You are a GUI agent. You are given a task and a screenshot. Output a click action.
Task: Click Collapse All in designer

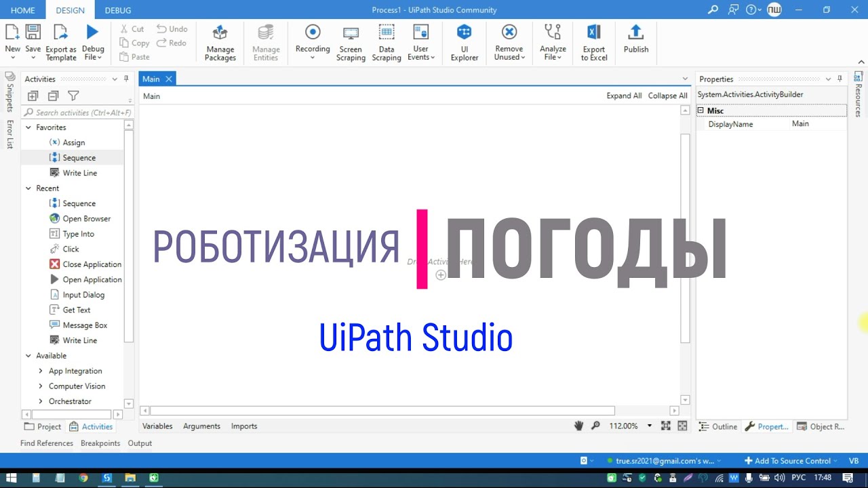point(667,96)
